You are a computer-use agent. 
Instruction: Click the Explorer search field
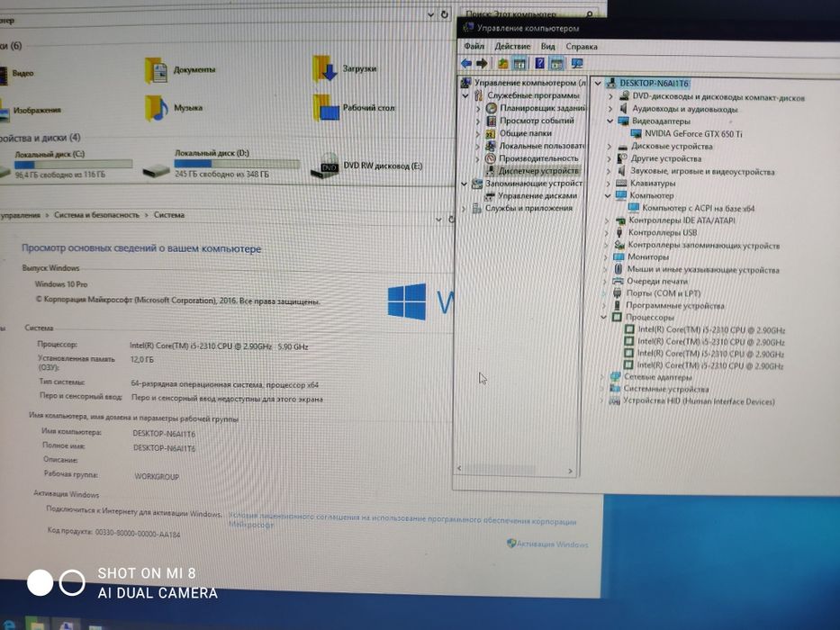pyautogui.click(x=529, y=13)
